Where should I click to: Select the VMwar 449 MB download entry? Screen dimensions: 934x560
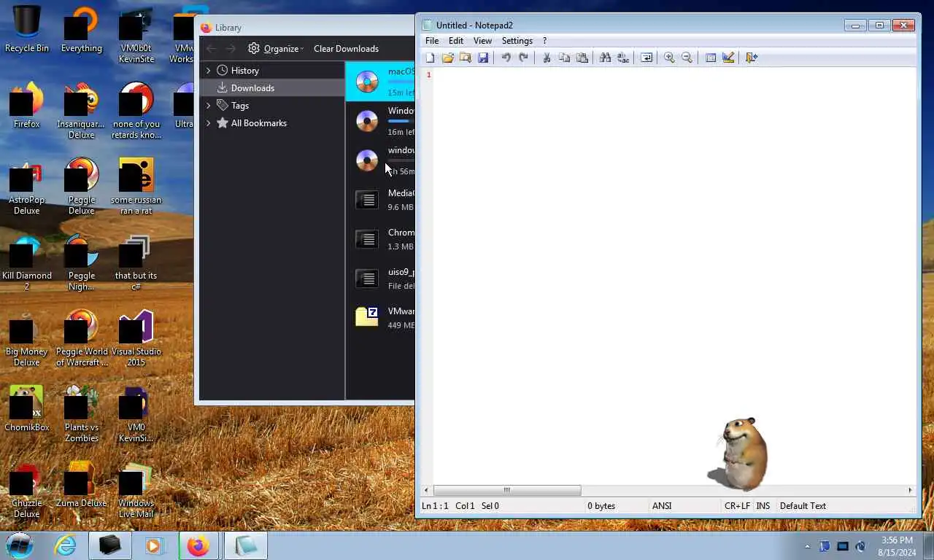[x=380, y=317]
